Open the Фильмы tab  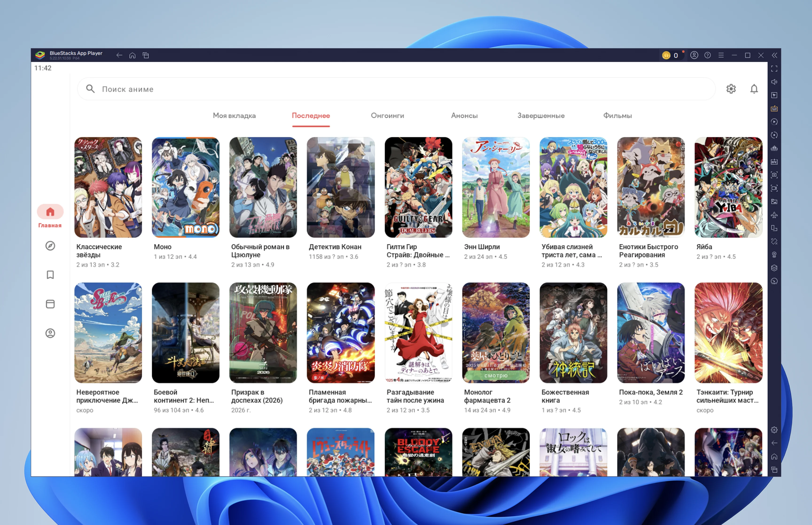click(x=617, y=116)
